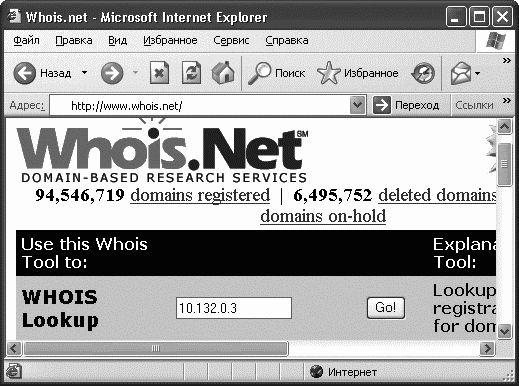
Task: Stop loading with the Stop icon
Action: [x=159, y=73]
